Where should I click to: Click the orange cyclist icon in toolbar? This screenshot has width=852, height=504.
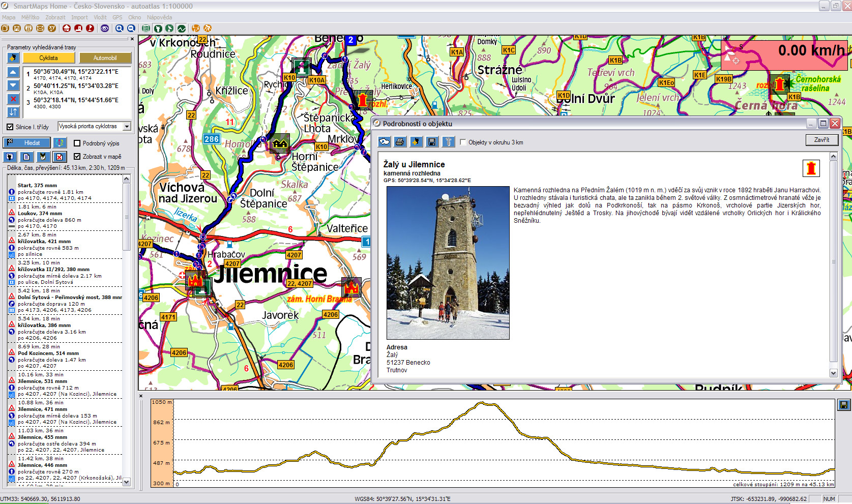[208, 28]
